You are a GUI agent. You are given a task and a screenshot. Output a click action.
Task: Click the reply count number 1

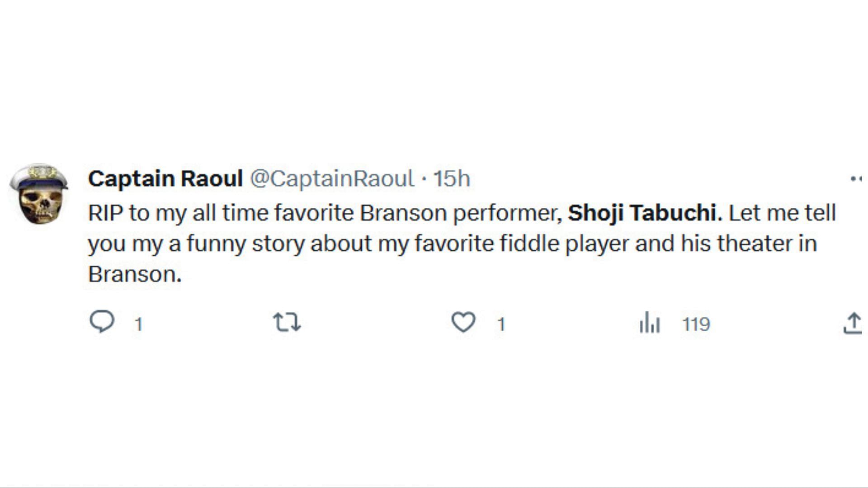pyautogui.click(x=139, y=324)
